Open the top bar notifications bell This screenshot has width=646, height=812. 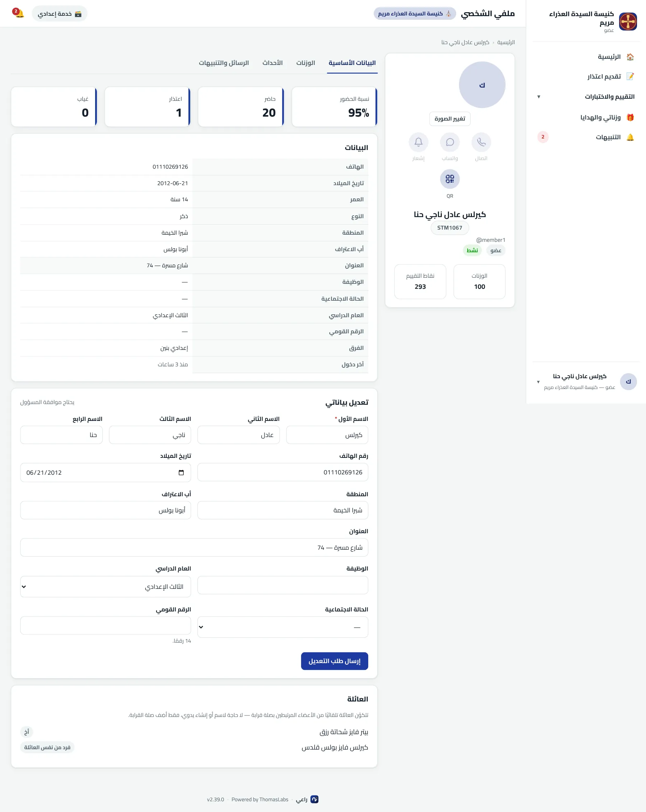(x=19, y=14)
